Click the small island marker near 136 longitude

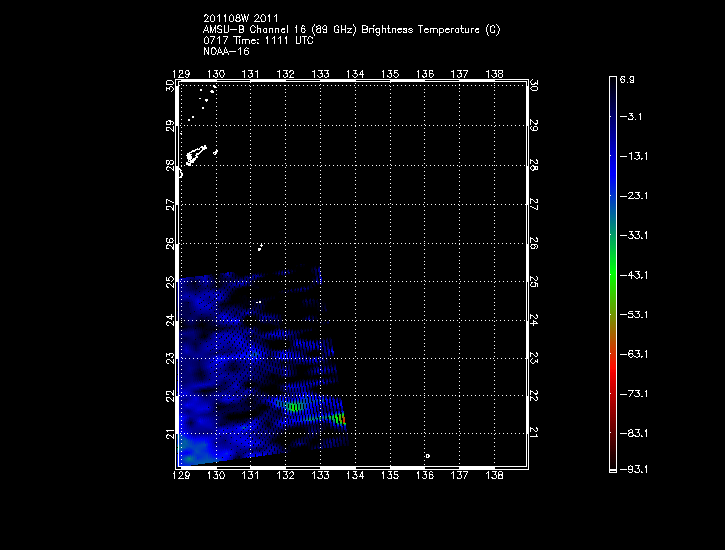427,456
